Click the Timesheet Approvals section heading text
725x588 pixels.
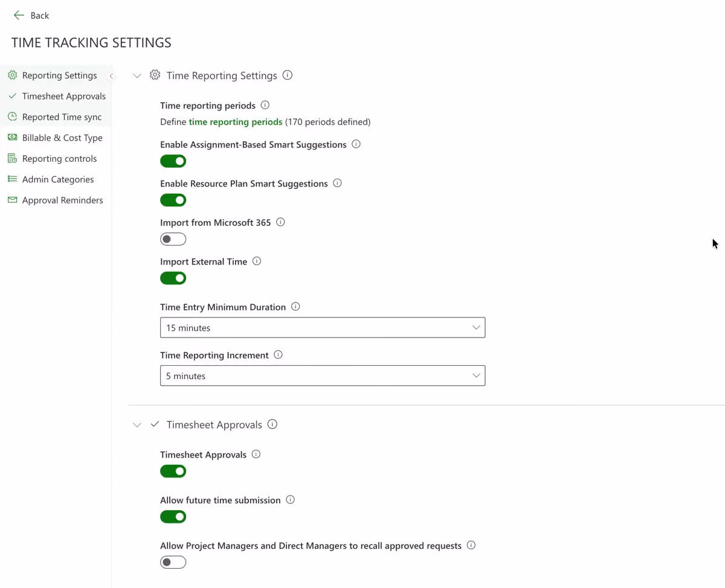(x=214, y=425)
